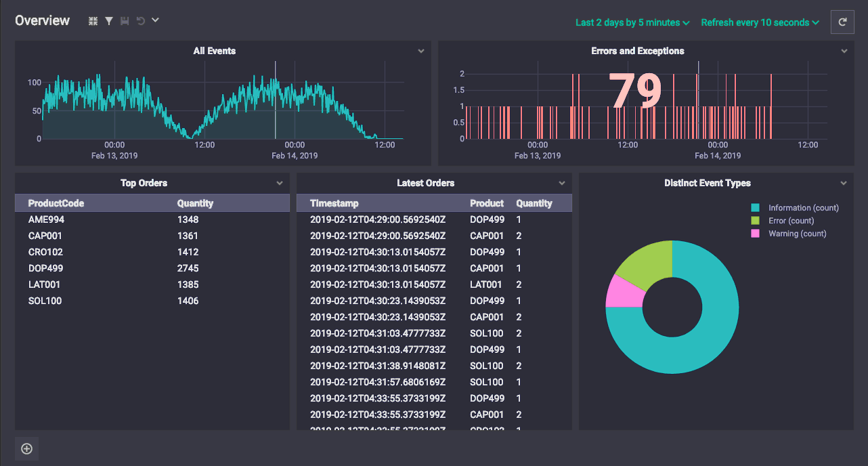Click the save dashboard disk icon
This screenshot has height=466, width=868.
125,21
